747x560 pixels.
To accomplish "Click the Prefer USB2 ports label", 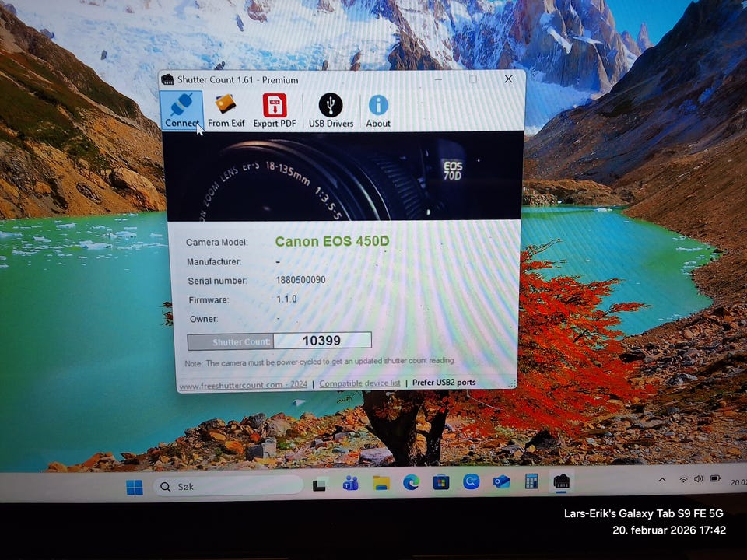I will (444, 383).
